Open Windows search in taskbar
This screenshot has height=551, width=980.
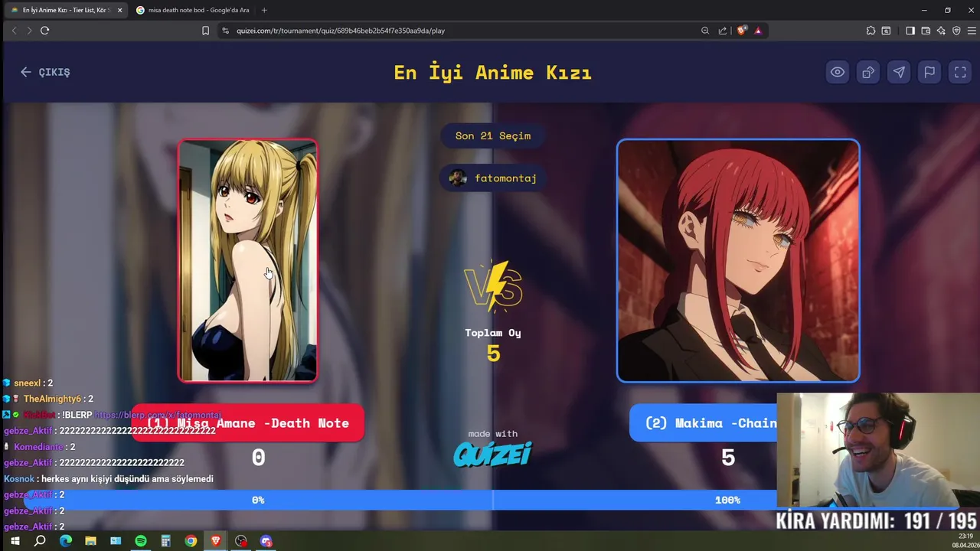click(x=40, y=541)
